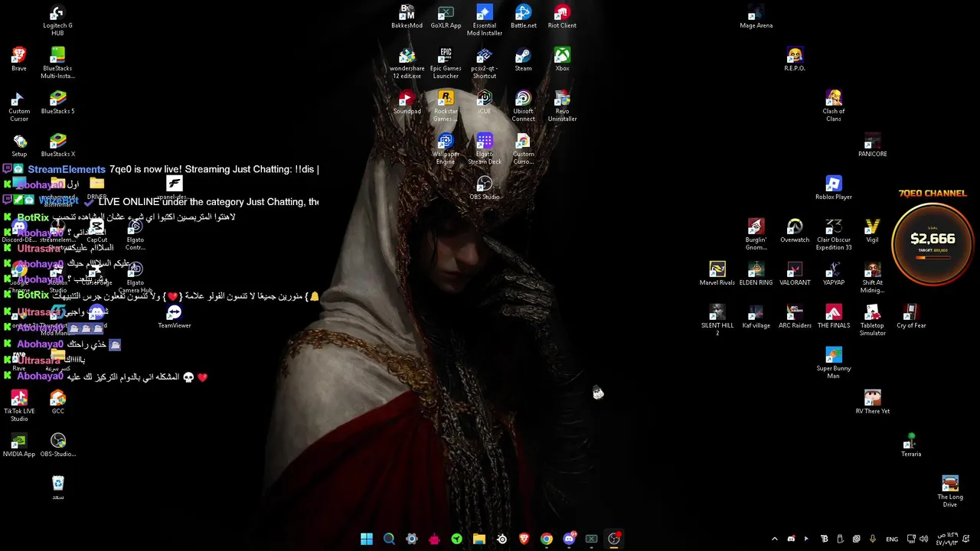Select the YAPYAP game icon
The height and width of the screenshot is (551, 980).
coord(834,274)
